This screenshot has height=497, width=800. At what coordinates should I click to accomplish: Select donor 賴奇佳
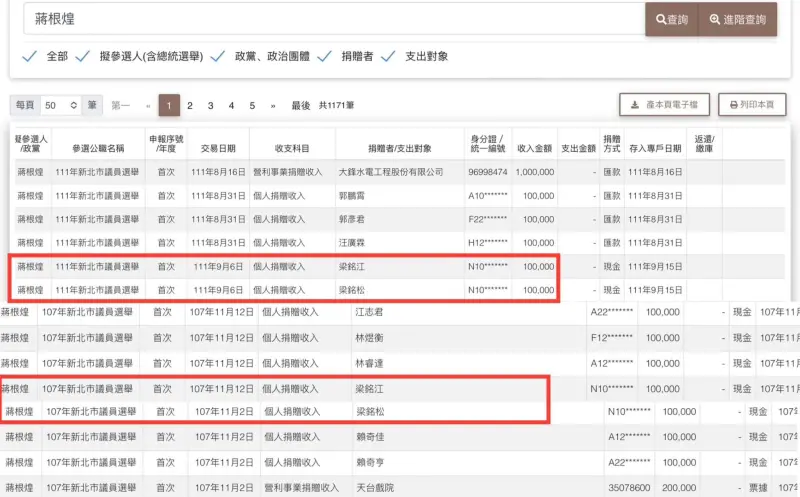tap(370, 437)
